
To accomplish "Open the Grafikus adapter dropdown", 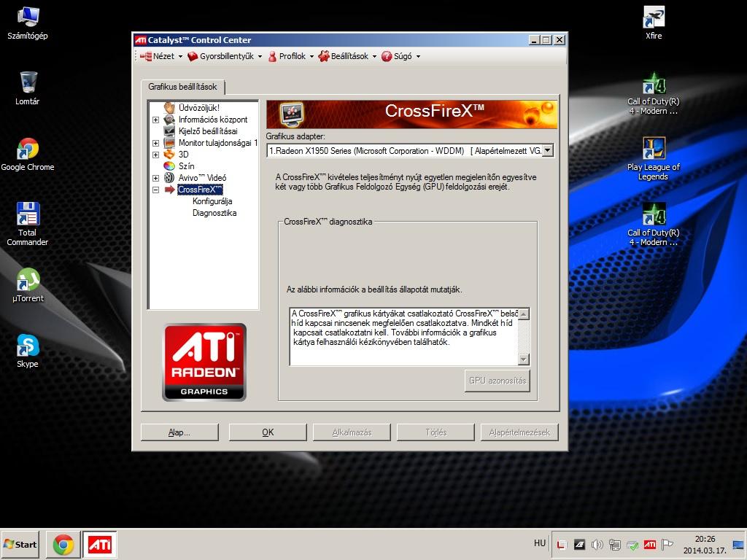I will pos(548,151).
